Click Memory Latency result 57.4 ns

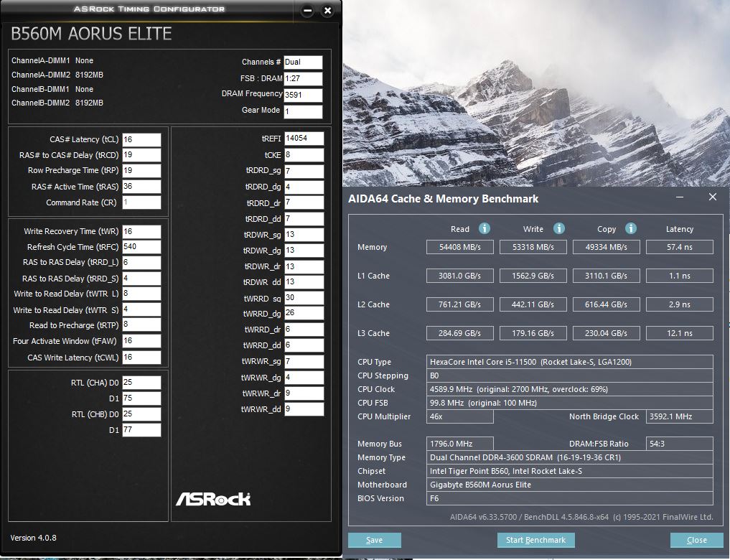[x=680, y=247]
